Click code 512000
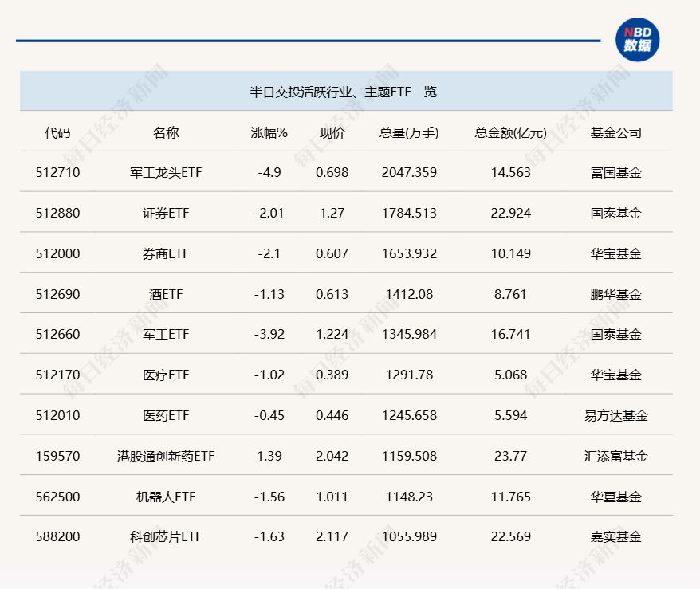The image size is (700, 589). coord(58,253)
